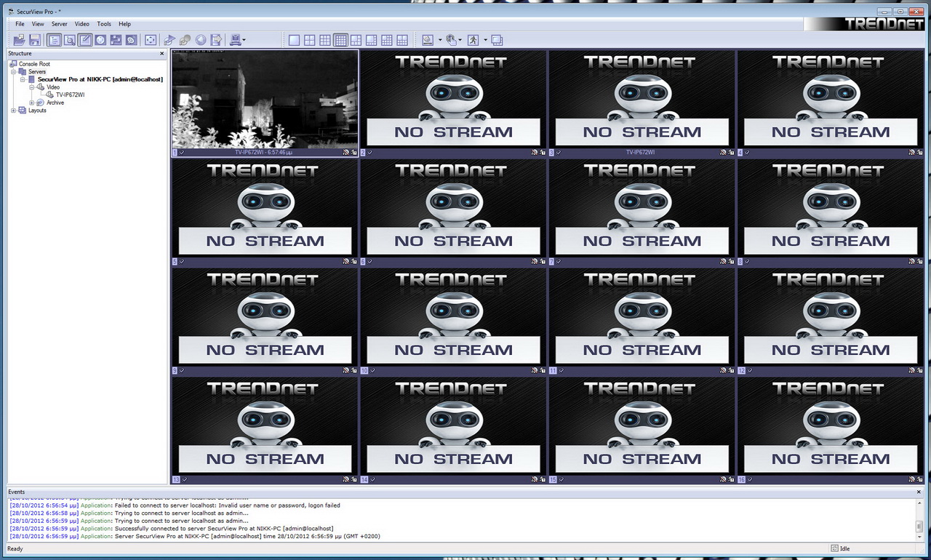Click the signal icon in camera cell 1
931x560 pixels.
coord(345,153)
